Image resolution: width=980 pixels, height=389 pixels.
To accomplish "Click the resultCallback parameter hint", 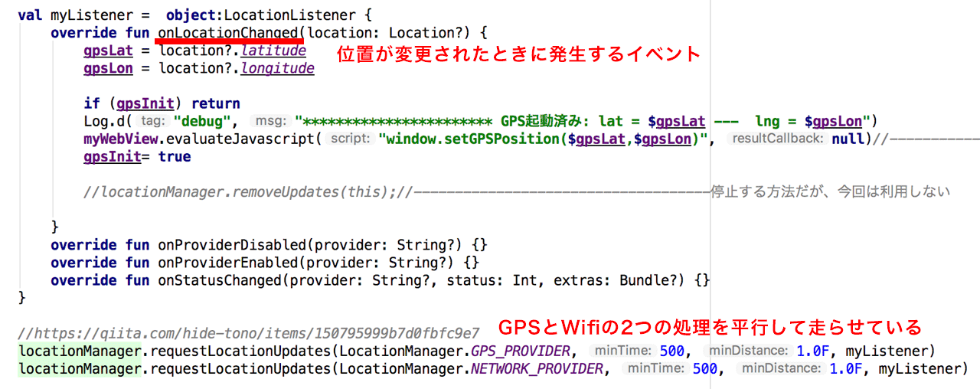I will [x=778, y=139].
